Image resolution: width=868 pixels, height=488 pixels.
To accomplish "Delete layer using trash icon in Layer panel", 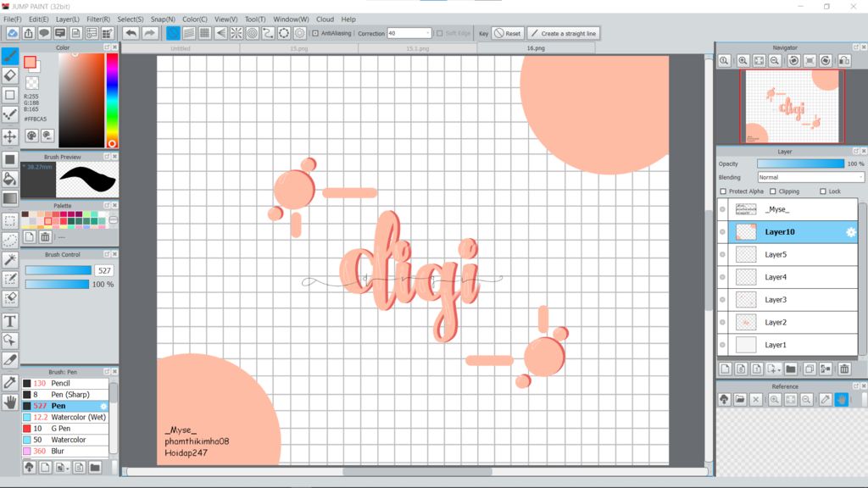I will (x=844, y=369).
